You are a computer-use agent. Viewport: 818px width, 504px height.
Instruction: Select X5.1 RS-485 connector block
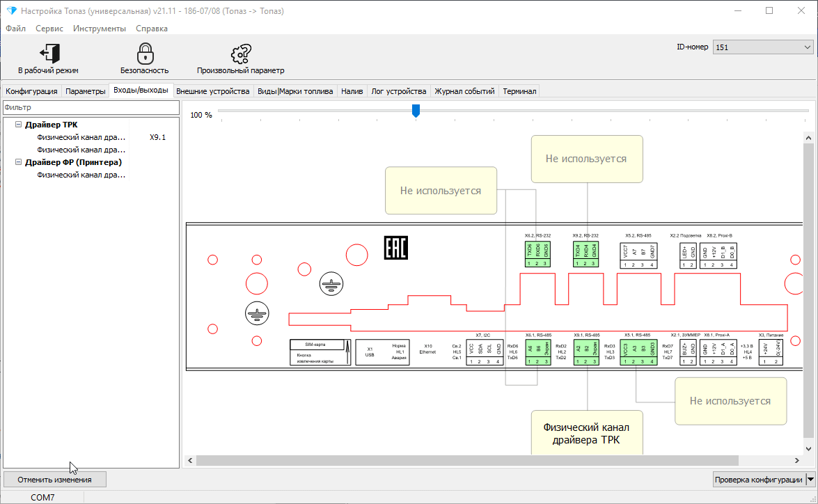click(638, 353)
